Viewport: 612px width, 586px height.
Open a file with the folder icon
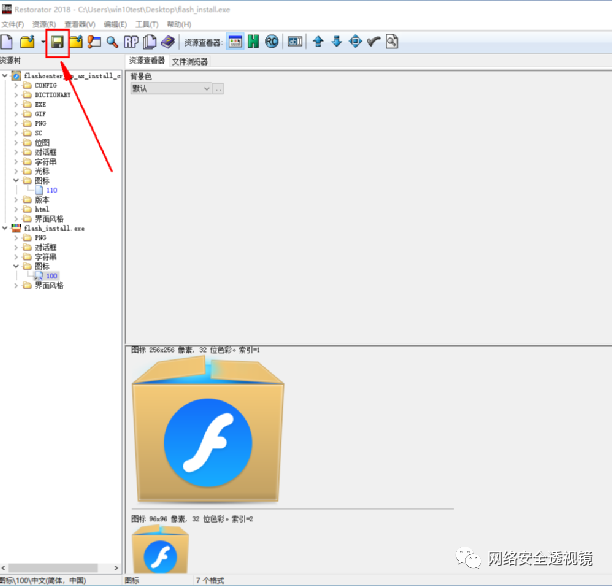pyautogui.click(x=27, y=42)
